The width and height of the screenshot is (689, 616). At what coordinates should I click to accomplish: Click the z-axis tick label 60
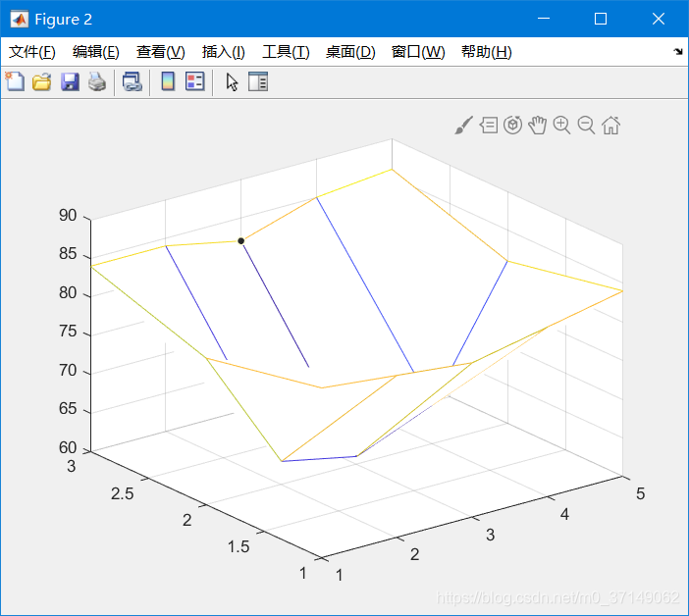[68, 447]
